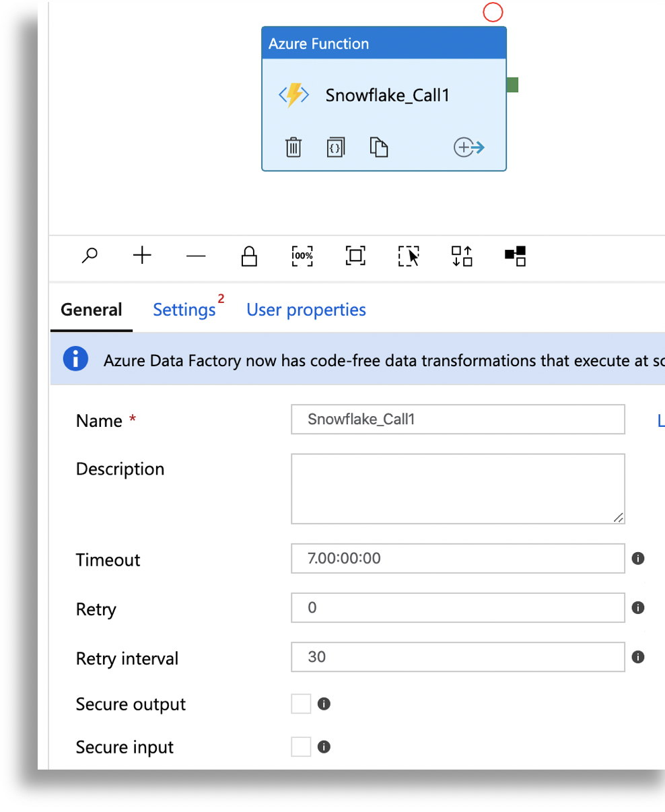Click the blue info banner icon
The height and width of the screenshot is (812, 665).
[x=75, y=359]
